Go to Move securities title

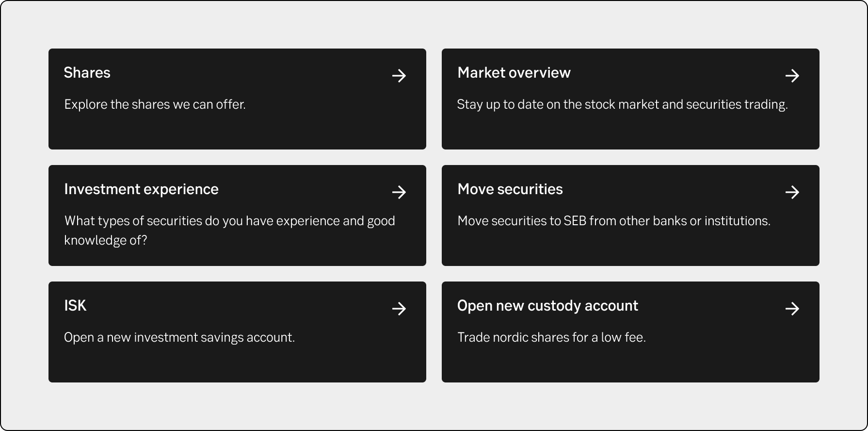tap(510, 189)
